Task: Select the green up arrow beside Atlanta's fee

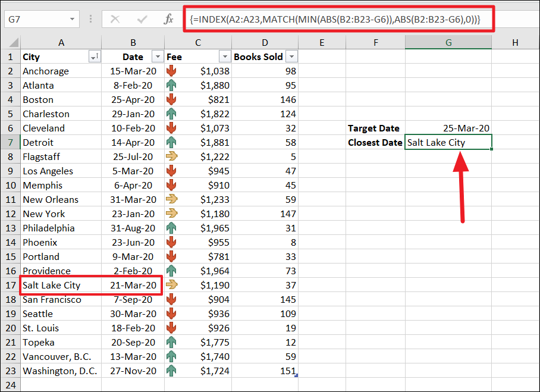Action: 172,85
